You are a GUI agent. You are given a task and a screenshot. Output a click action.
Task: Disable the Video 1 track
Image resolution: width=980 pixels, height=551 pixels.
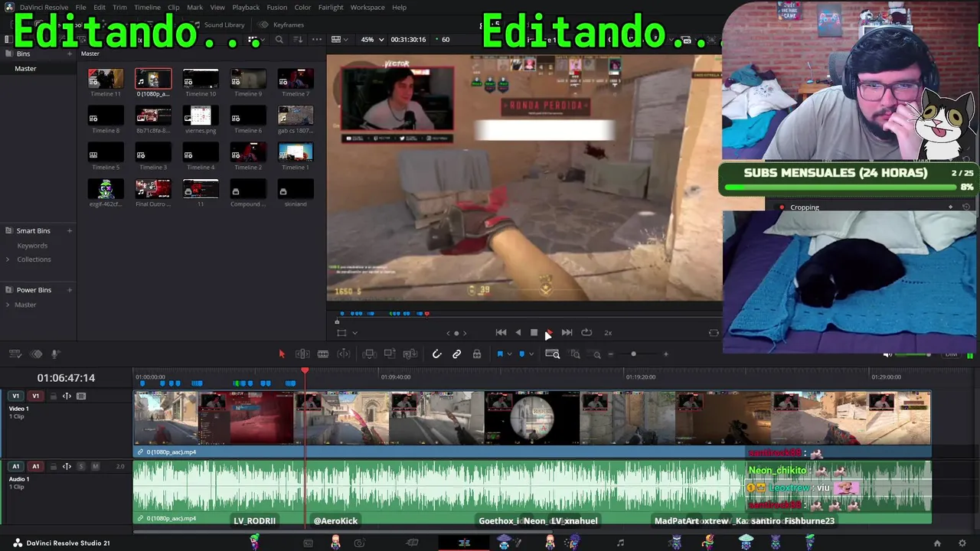81,396
